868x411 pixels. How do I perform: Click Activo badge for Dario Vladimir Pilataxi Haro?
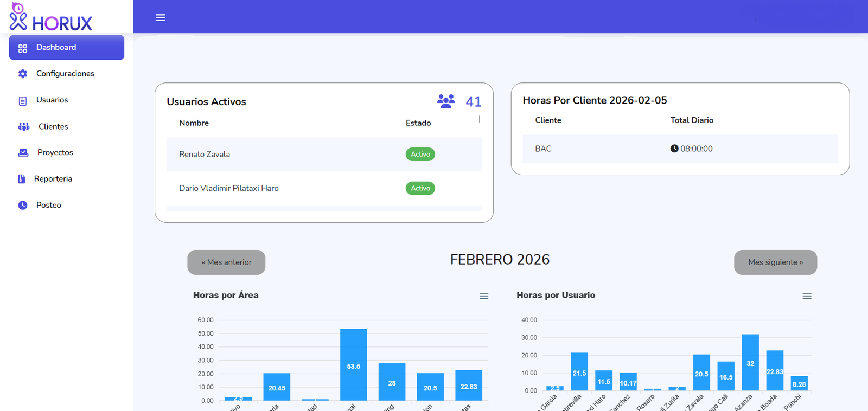[x=420, y=188]
